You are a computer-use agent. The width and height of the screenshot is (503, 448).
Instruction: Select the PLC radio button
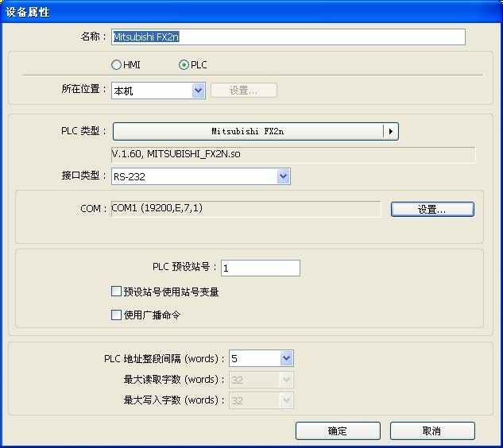[x=184, y=65]
